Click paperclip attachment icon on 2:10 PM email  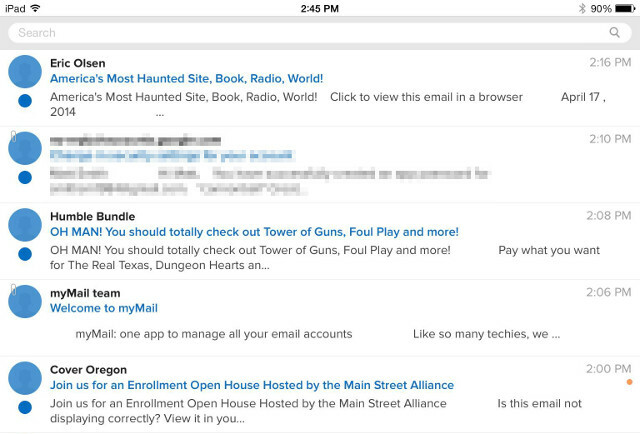click(x=13, y=136)
